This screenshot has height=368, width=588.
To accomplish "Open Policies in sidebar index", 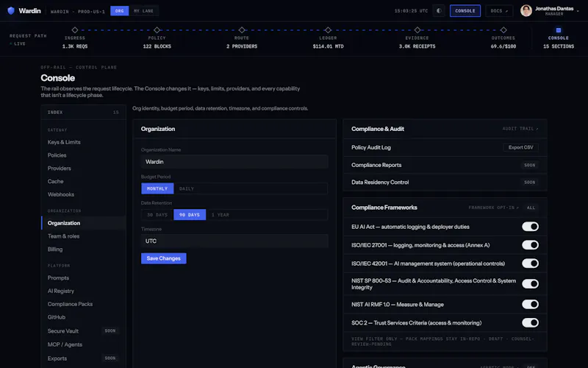I will click(x=57, y=155).
